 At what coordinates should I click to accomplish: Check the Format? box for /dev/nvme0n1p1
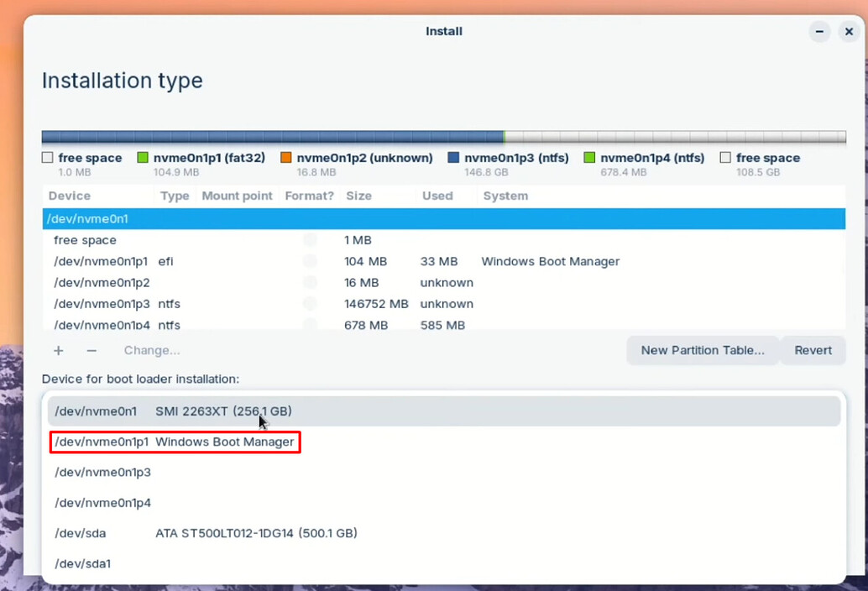310,261
